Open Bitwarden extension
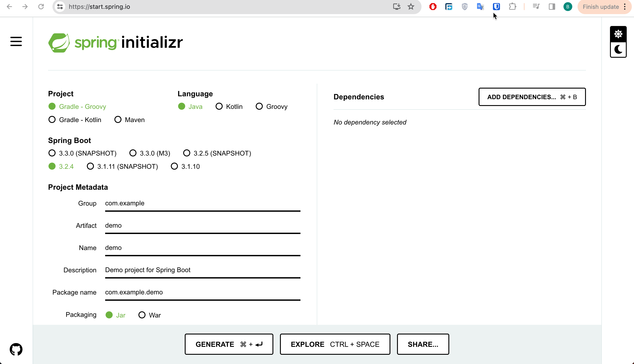Image resolution: width=634 pixels, height=364 pixels. pyautogui.click(x=496, y=7)
